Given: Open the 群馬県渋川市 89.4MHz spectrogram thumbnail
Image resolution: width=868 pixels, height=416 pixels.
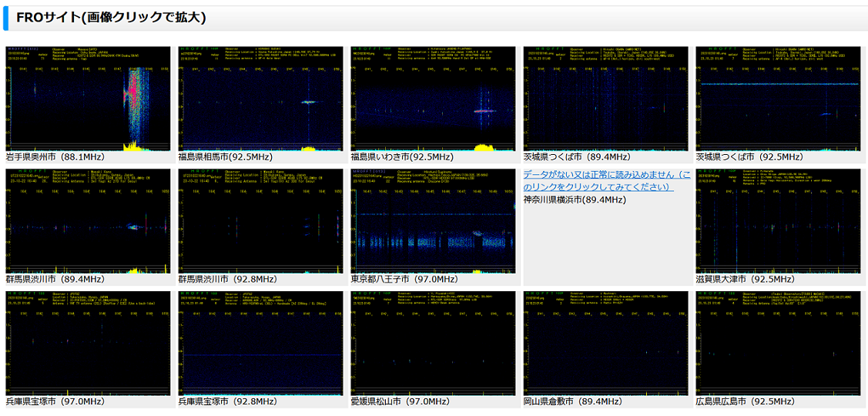Looking at the screenshot, I should tap(88, 221).
